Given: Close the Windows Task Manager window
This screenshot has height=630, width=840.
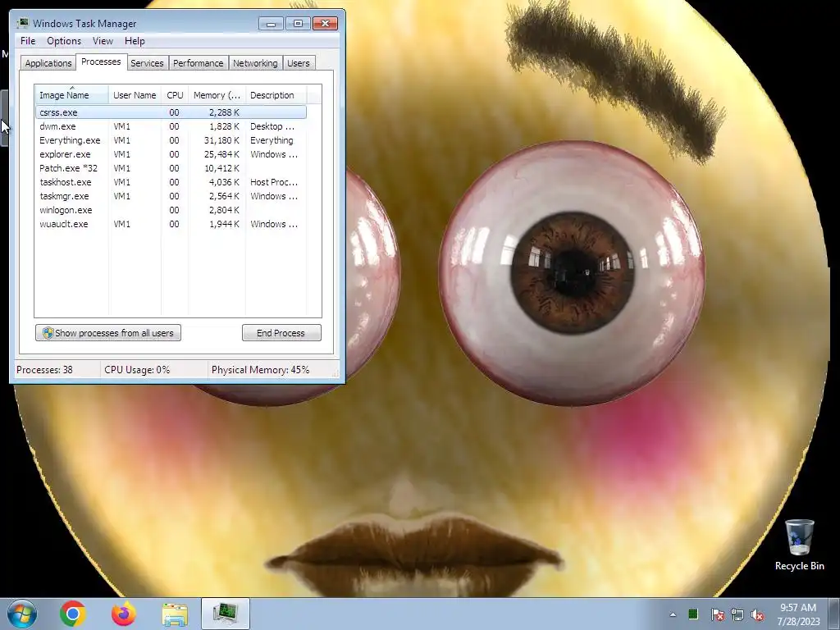Looking at the screenshot, I should pyautogui.click(x=325, y=23).
